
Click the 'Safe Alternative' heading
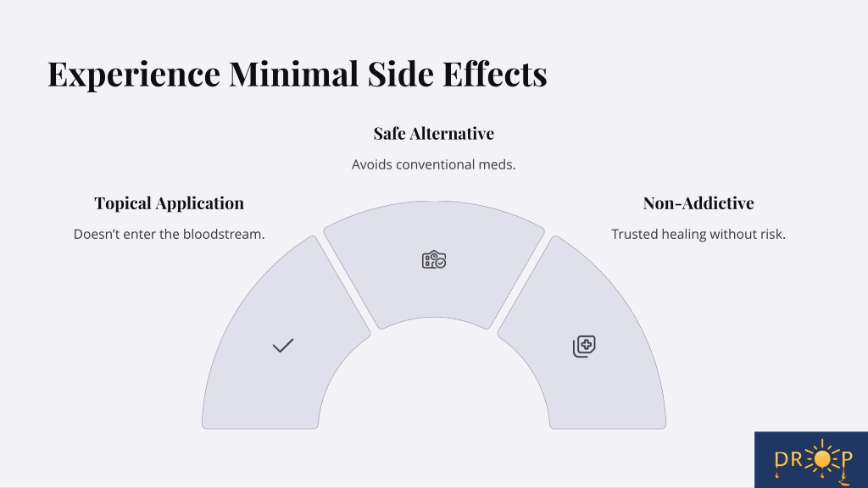tap(433, 133)
